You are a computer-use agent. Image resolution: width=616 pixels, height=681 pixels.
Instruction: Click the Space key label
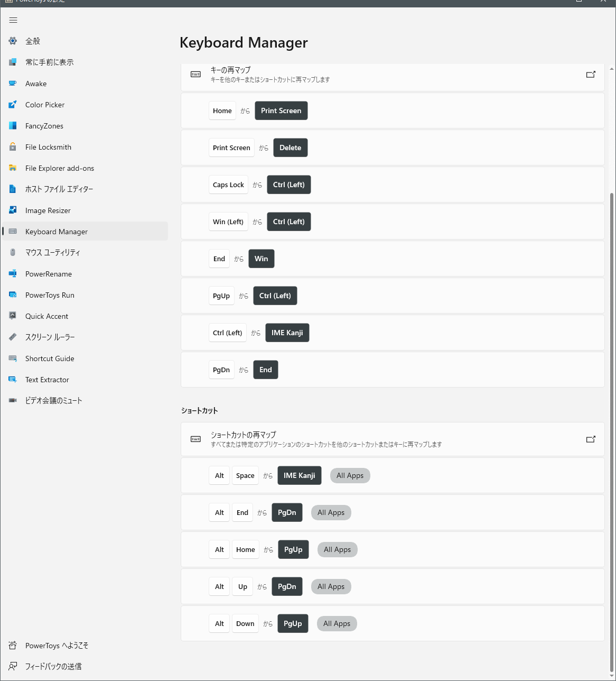point(245,475)
